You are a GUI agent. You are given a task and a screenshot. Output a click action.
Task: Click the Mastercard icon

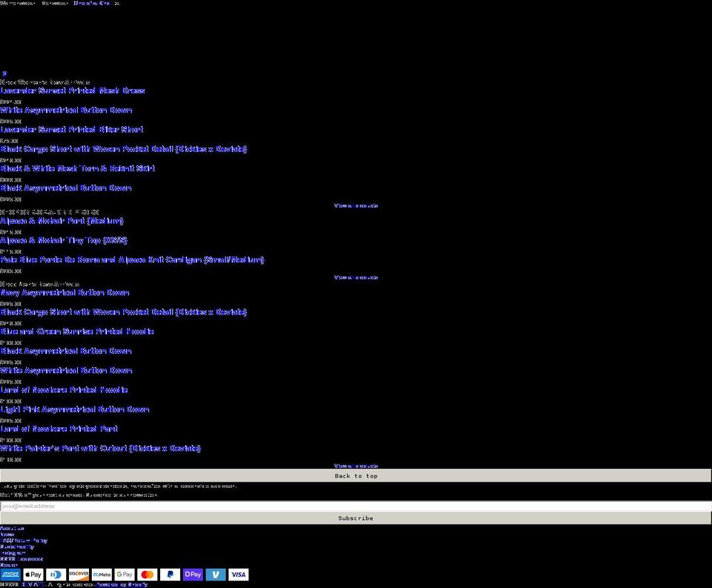tap(147, 575)
